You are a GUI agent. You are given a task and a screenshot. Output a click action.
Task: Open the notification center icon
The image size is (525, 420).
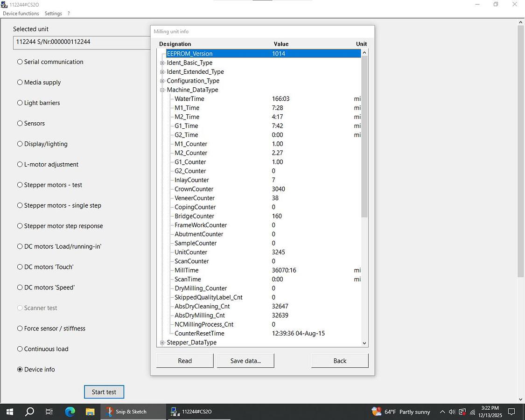pos(511,412)
